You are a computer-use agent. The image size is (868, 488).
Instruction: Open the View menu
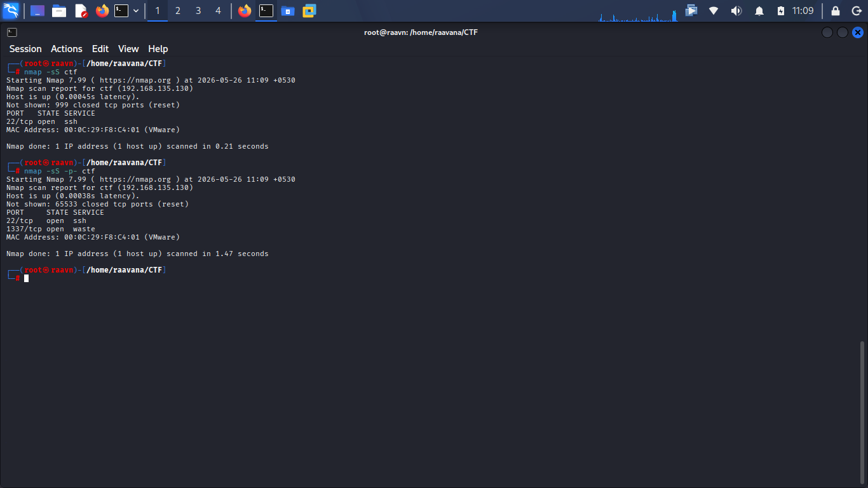coord(128,49)
